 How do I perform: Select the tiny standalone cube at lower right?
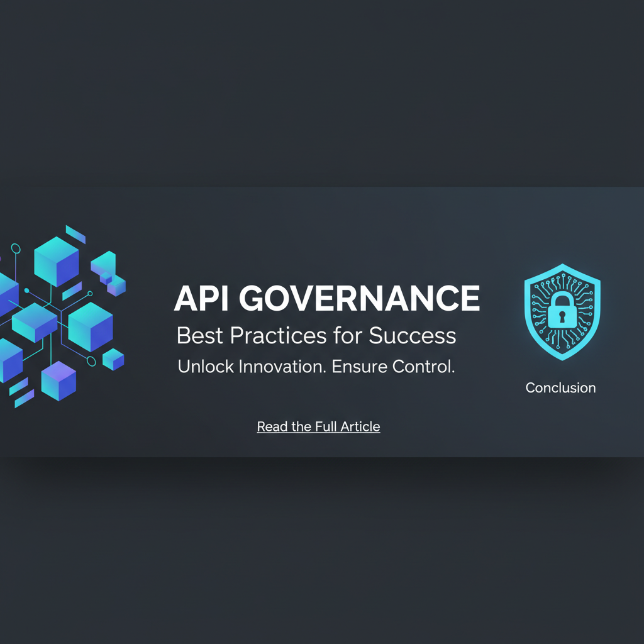(x=113, y=359)
